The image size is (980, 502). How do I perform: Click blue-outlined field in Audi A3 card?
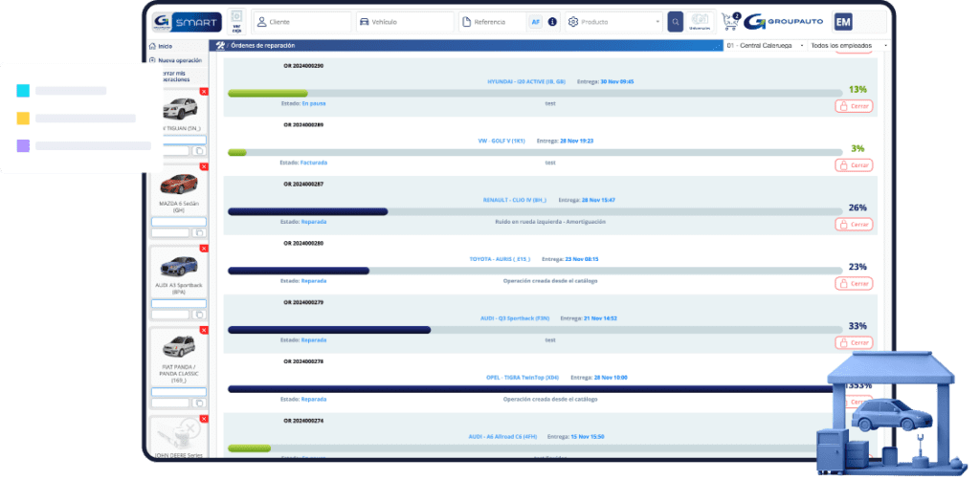point(179,303)
